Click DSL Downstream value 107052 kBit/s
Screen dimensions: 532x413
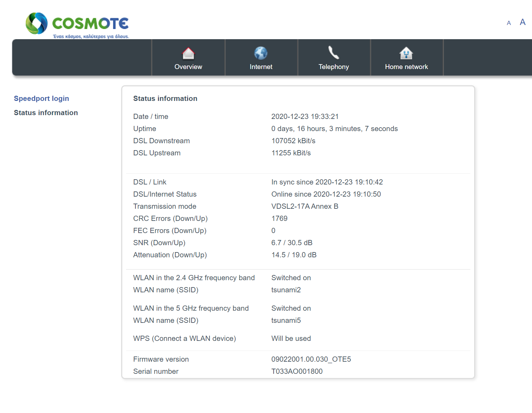293,141
